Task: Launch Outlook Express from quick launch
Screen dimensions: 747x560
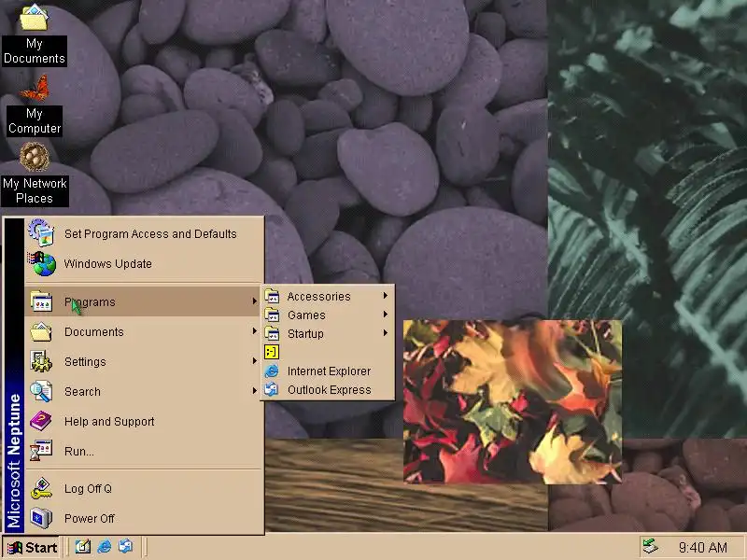Action: (126, 547)
